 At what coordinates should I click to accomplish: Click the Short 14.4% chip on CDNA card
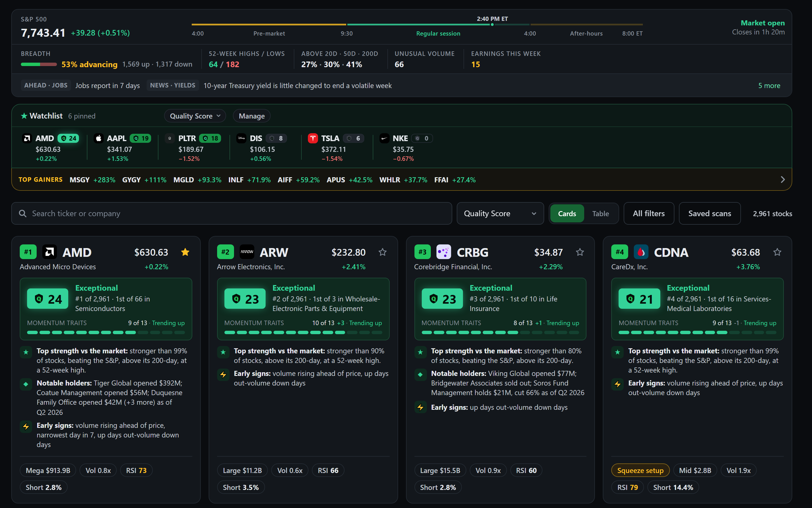673,487
